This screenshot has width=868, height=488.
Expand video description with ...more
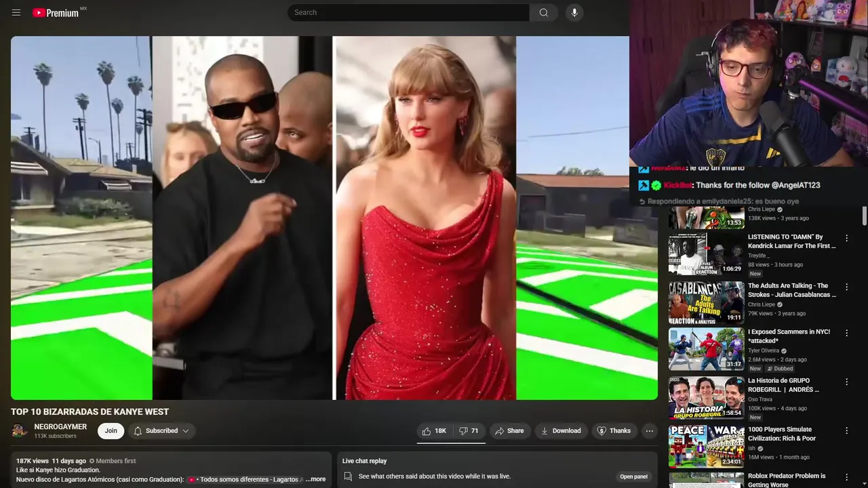315,479
